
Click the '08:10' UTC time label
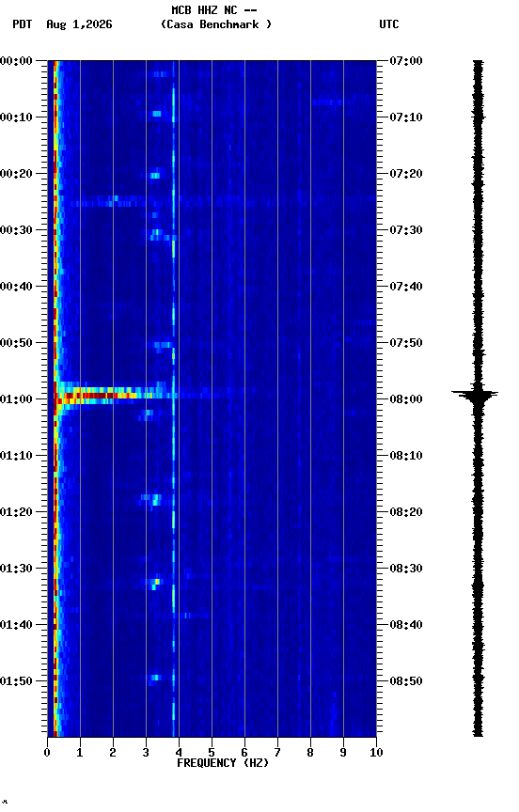click(406, 456)
